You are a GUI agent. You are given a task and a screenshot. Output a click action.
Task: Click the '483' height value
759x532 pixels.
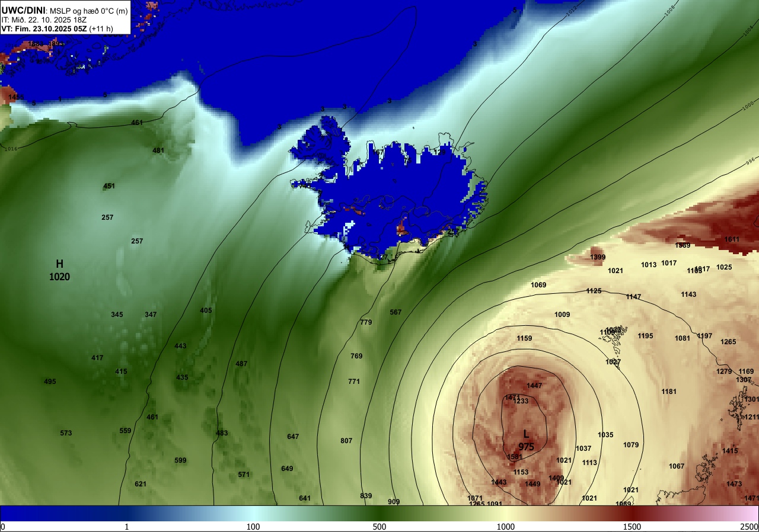[x=222, y=433]
